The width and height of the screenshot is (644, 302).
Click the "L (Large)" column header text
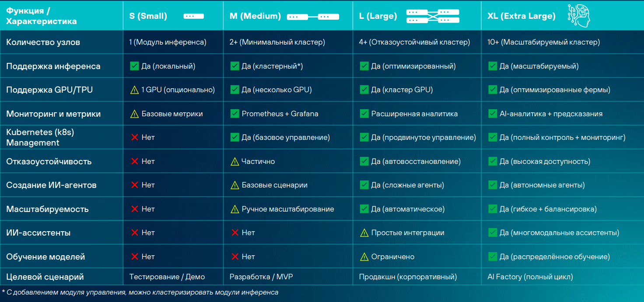[x=378, y=16]
